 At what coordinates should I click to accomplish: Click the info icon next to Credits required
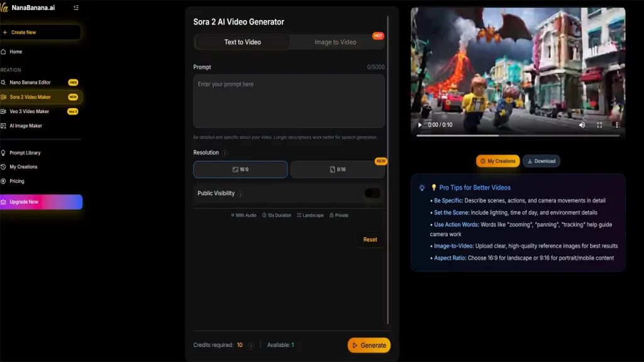pyautogui.click(x=251, y=346)
